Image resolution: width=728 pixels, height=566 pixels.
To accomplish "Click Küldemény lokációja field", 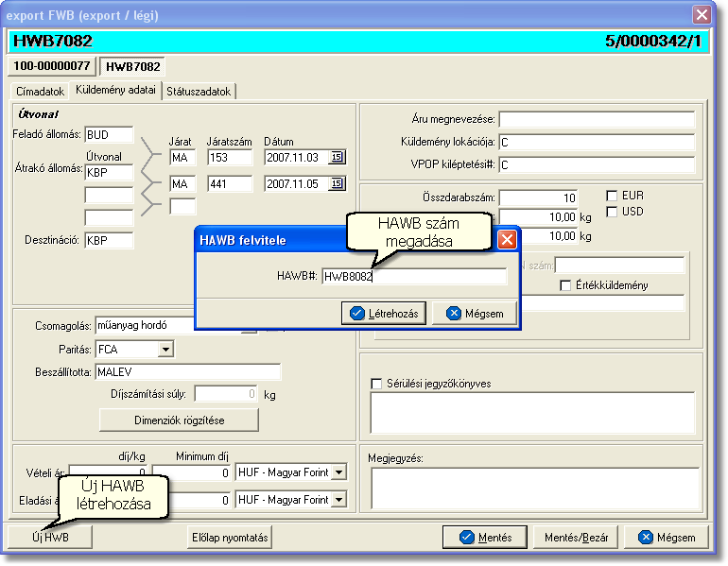I will [598, 142].
